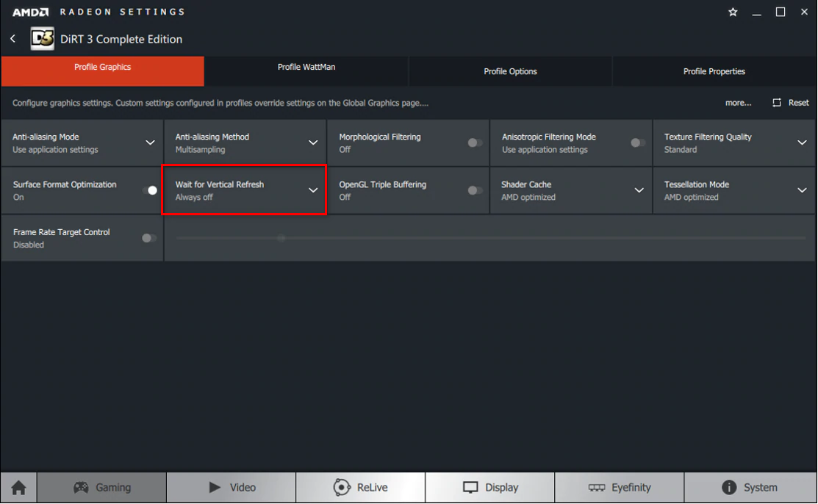Open the Eyefinity section
818x504 pixels.
pyautogui.click(x=620, y=487)
